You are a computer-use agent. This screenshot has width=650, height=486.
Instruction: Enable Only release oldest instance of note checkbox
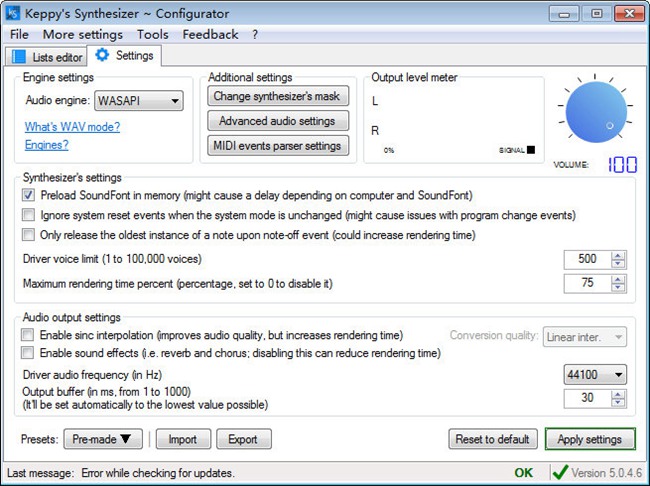coord(28,235)
